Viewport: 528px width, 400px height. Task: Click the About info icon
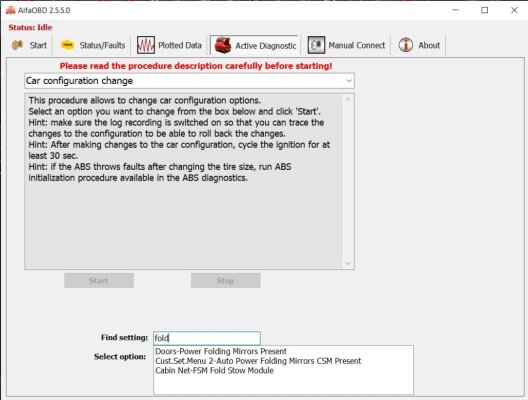[x=405, y=45]
